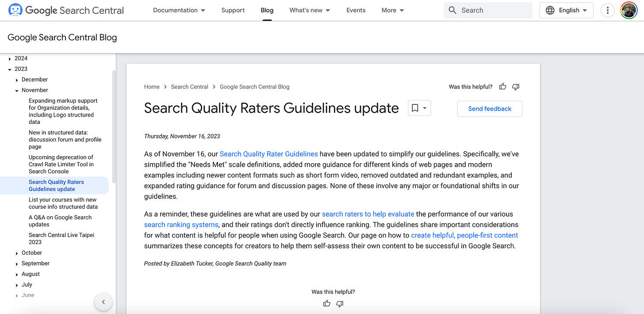Click the profile avatar icon

(629, 10)
